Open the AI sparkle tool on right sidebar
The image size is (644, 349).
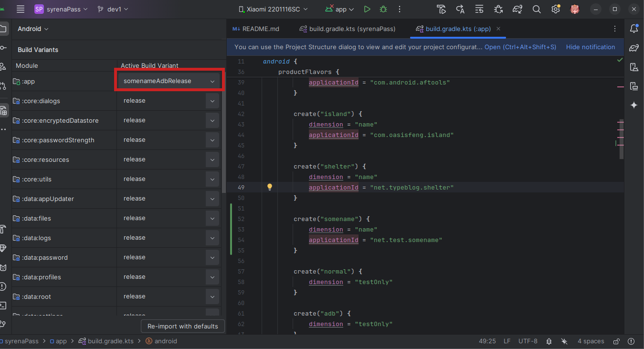point(634,105)
